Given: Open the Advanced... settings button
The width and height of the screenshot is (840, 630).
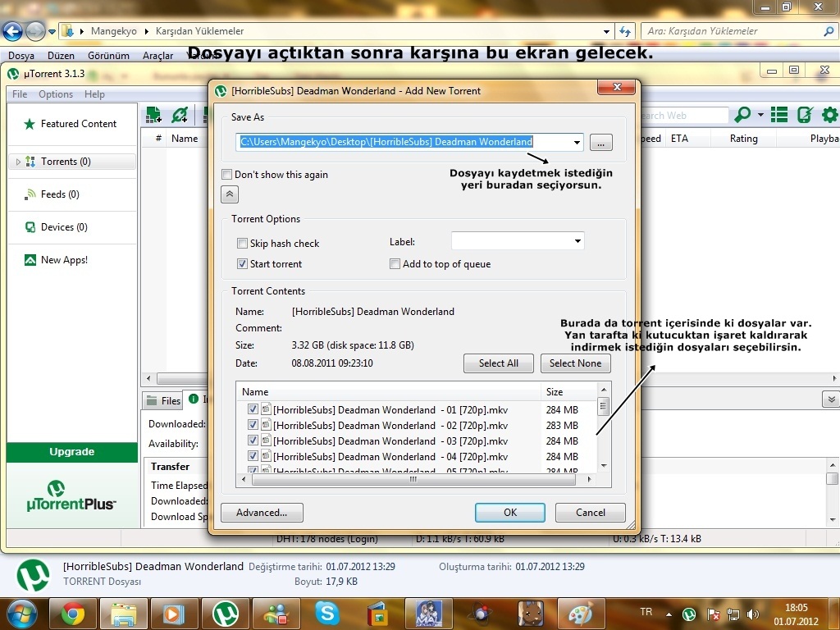Looking at the screenshot, I should (262, 513).
